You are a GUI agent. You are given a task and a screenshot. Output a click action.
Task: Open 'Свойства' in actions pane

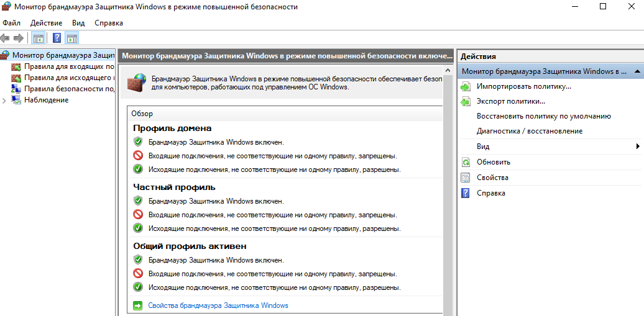(x=492, y=178)
